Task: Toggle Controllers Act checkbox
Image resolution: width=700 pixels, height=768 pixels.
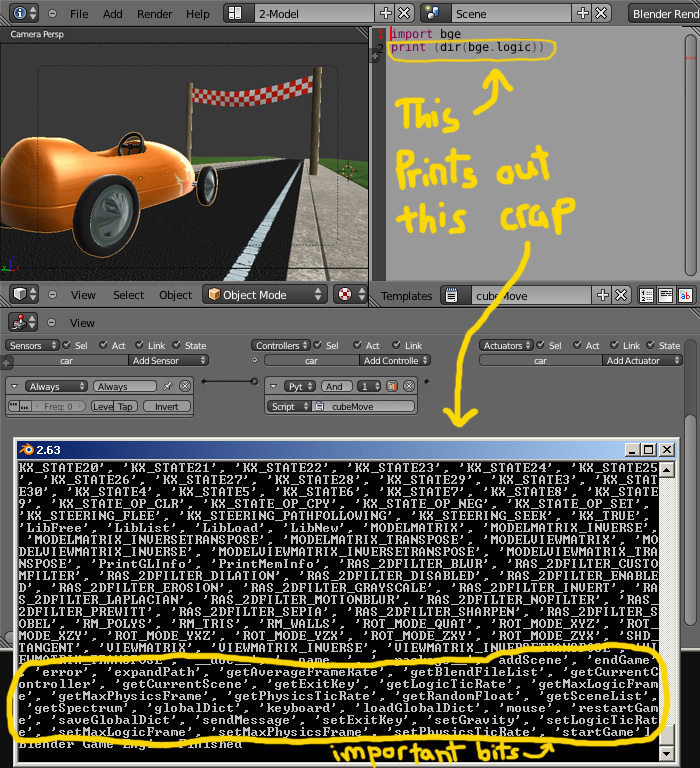Action: pyautogui.click(x=357, y=345)
